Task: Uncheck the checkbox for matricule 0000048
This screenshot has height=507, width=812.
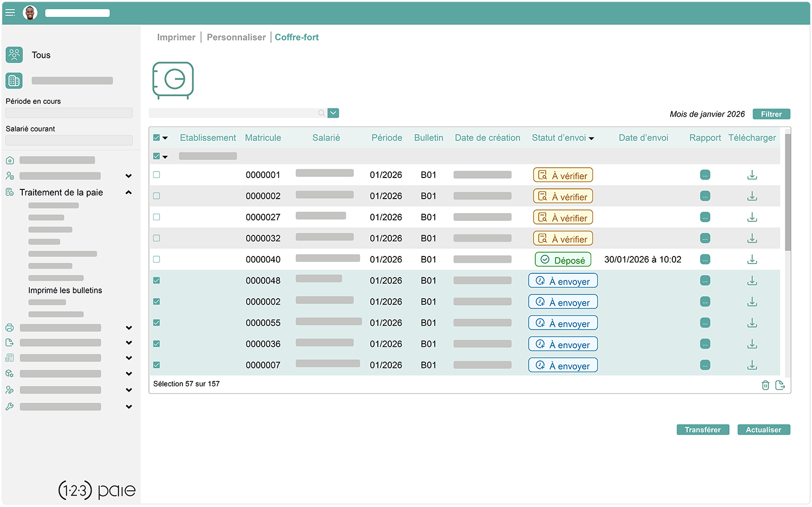Action: pos(156,280)
